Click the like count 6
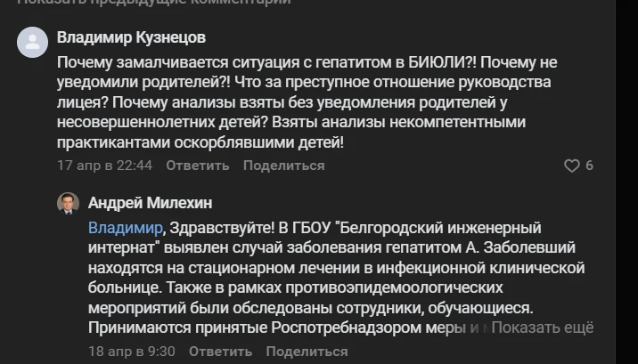 coord(589,166)
